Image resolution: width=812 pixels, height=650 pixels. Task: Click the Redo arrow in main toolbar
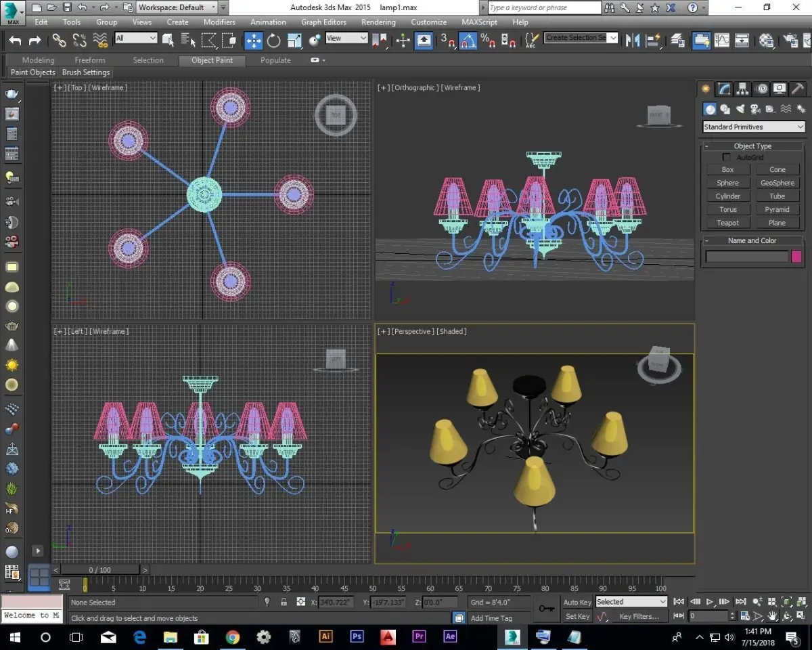(x=35, y=41)
